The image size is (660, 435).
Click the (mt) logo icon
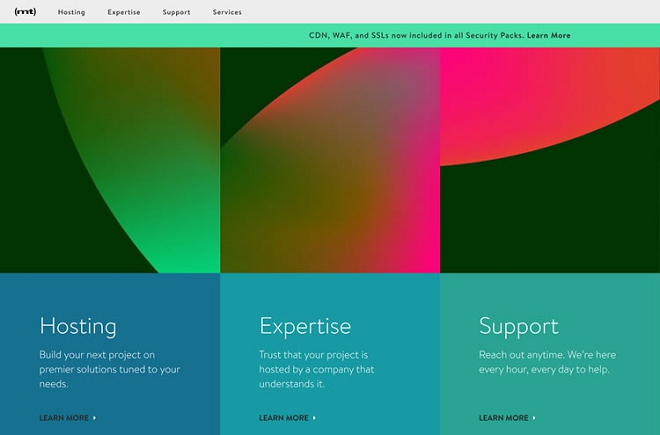pyautogui.click(x=25, y=12)
